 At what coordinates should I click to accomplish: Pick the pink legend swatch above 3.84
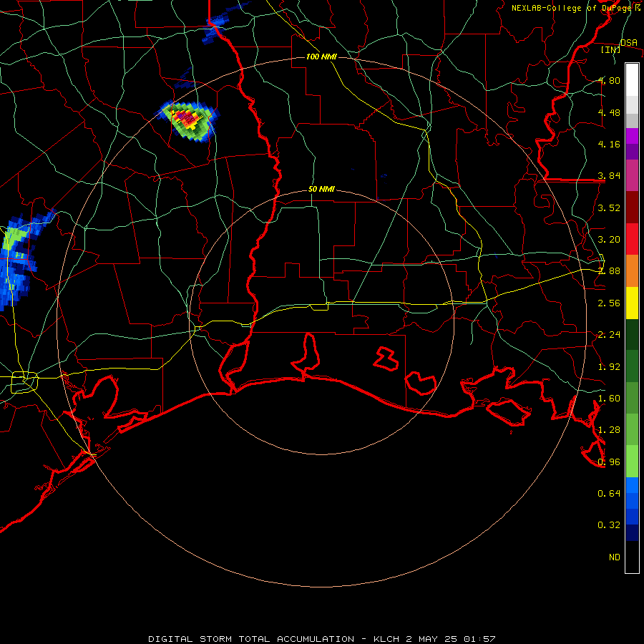click(x=632, y=175)
